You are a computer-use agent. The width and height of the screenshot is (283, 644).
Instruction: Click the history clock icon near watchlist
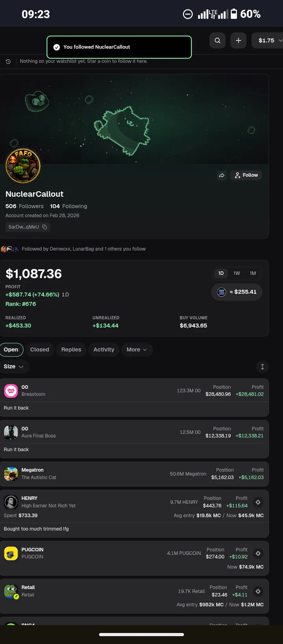click(8, 62)
